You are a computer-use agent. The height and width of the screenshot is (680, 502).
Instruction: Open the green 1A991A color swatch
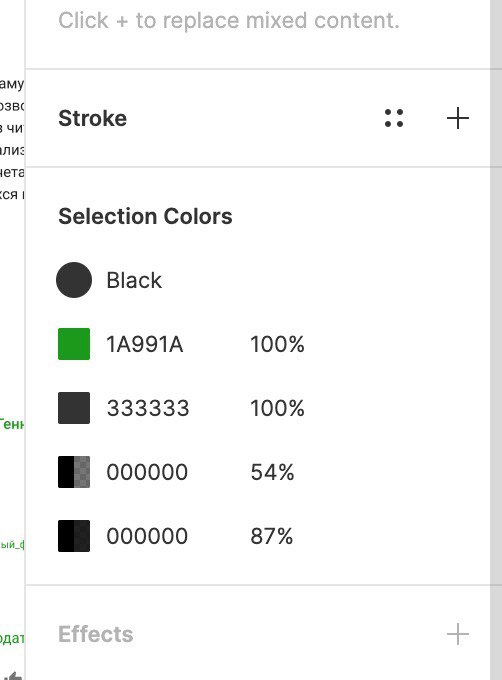(x=74, y=344)
